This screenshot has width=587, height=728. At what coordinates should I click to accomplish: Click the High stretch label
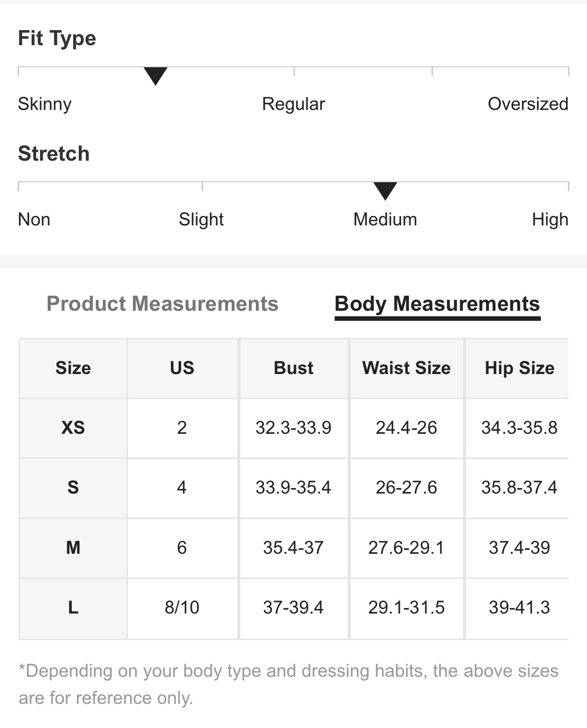coord(550,219)
